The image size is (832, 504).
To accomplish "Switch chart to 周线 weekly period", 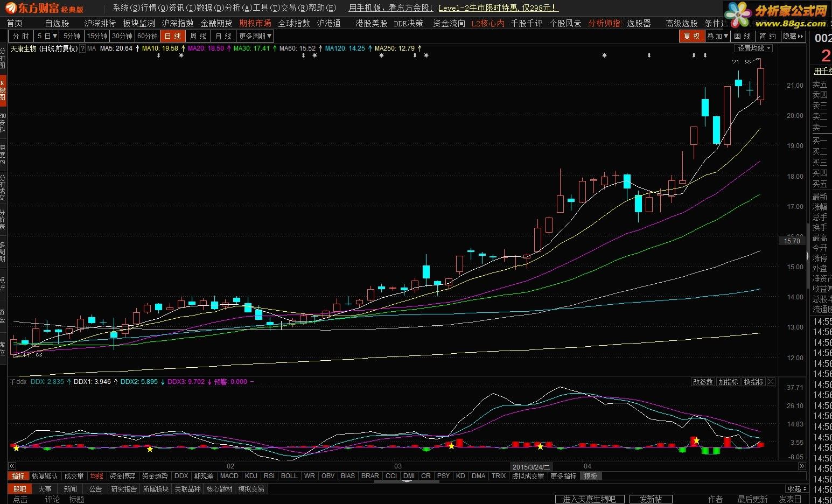I will (x=198, y=36).
